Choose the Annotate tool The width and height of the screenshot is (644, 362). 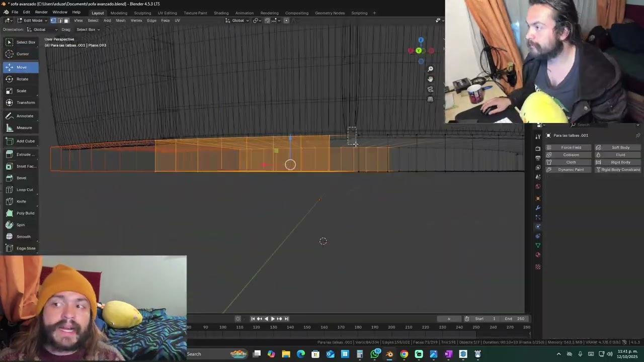coord(21,116)
